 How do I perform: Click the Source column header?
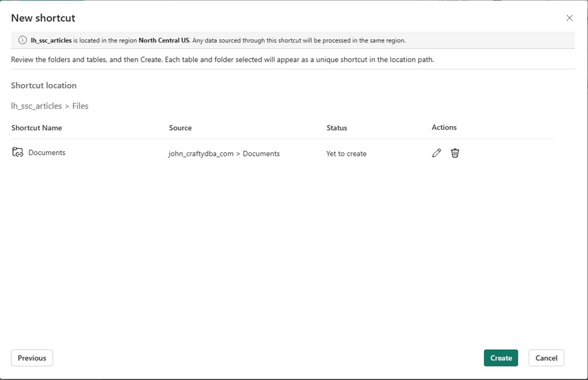(x=180, y=128)
